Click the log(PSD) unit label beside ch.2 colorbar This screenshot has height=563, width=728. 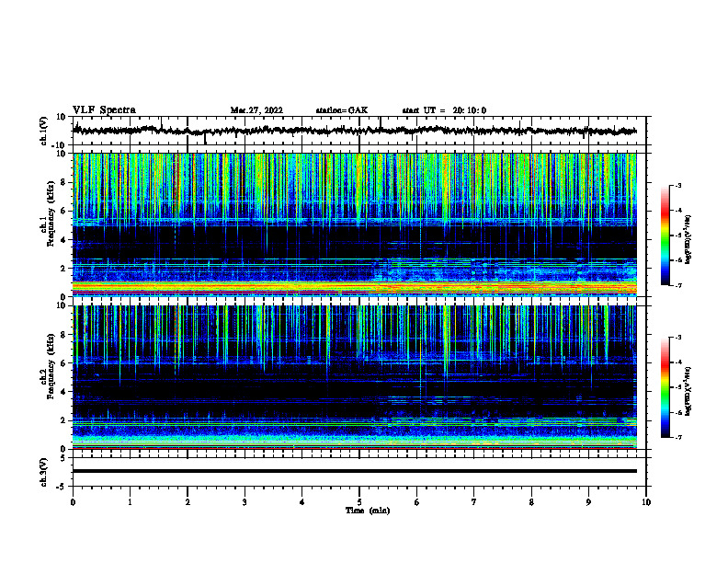688,391
